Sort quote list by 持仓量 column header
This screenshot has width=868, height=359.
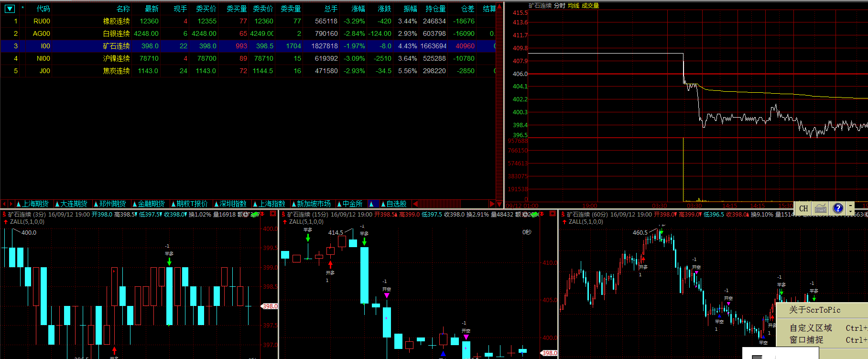435,9
